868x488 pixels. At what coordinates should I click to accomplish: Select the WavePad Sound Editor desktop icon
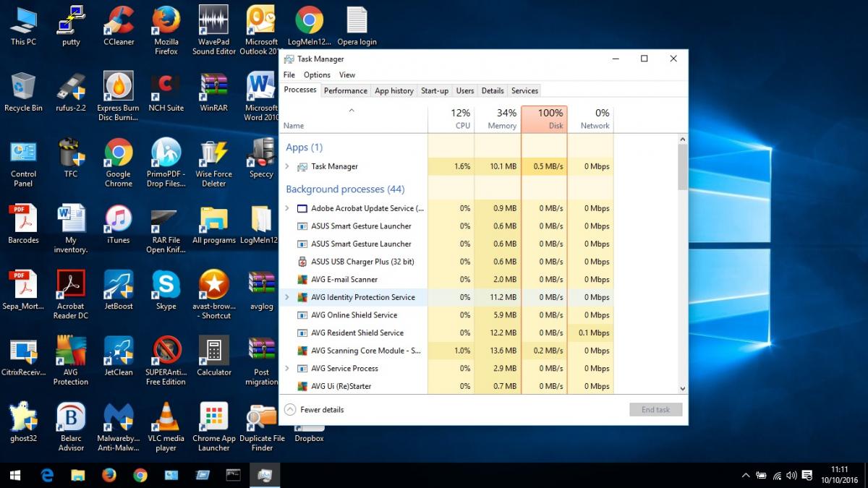pyautogui.click(x=214, y=31)
